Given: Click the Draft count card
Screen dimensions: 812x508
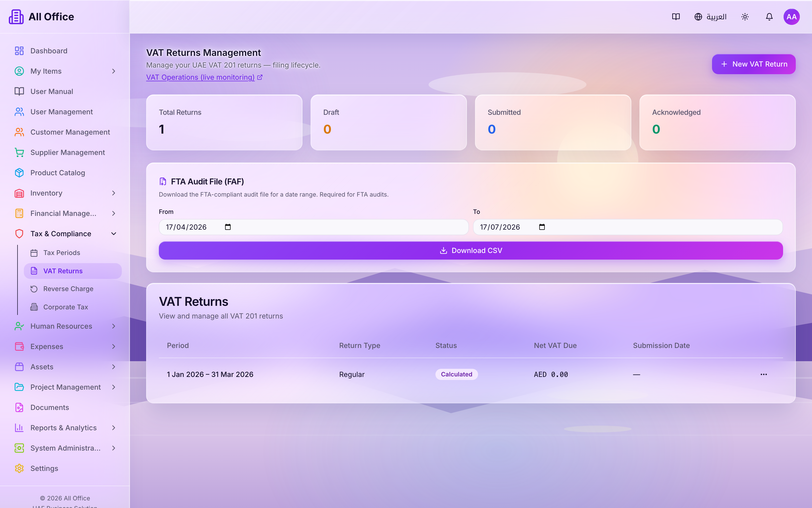Looking at the screenshot, I should tap(388, 123).
